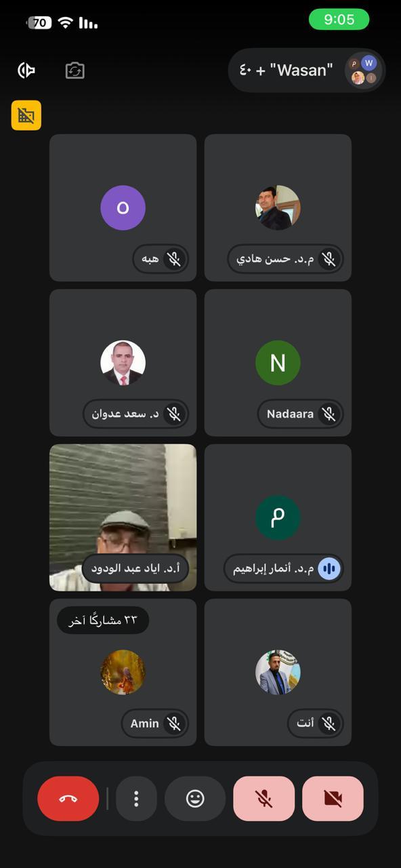
Task: Tap the muted mic icon beside هبه
Action: point(174,259)
